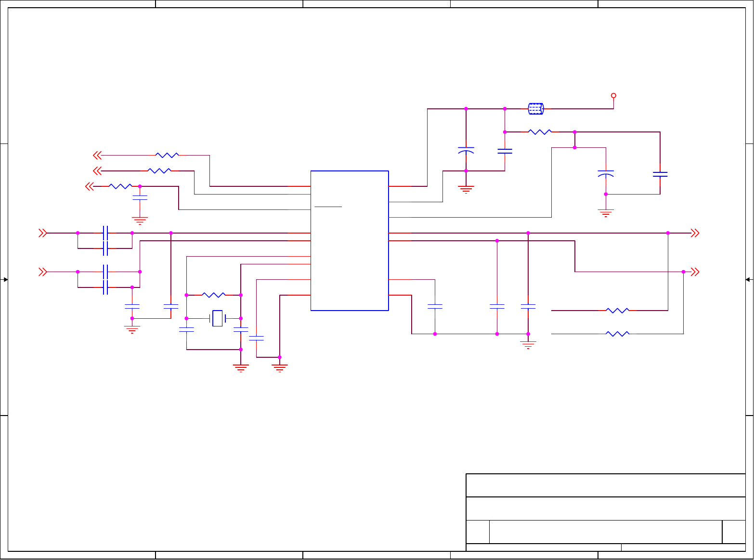
Task: Select the lower of two lower-right resistors
Action: pos(617,334)
